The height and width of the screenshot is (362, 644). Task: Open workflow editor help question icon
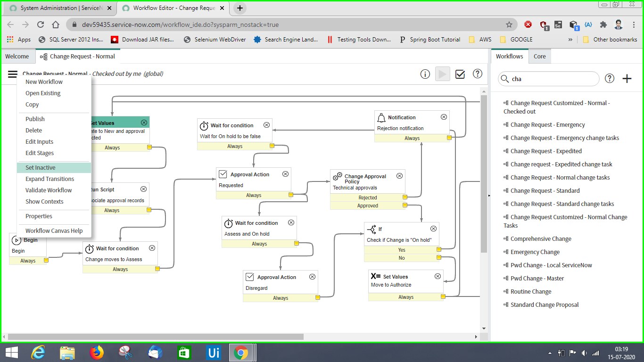tap(478, 74)
